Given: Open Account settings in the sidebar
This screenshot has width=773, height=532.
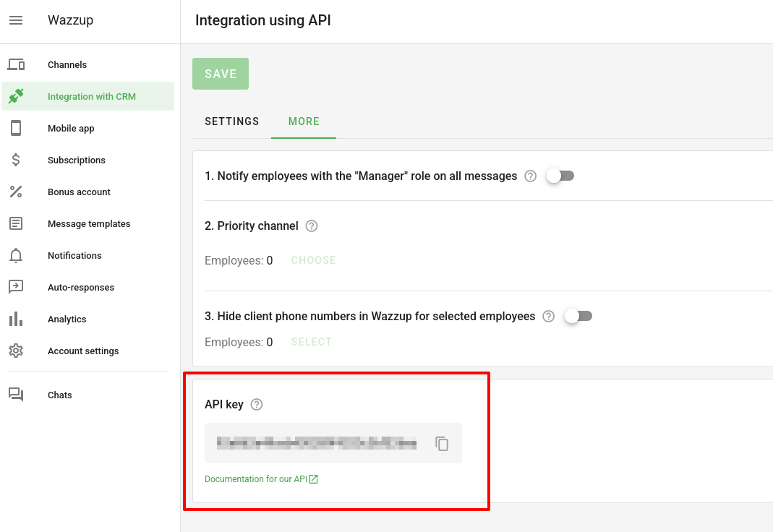Looking at the screenshot, I should coord(87,351).
